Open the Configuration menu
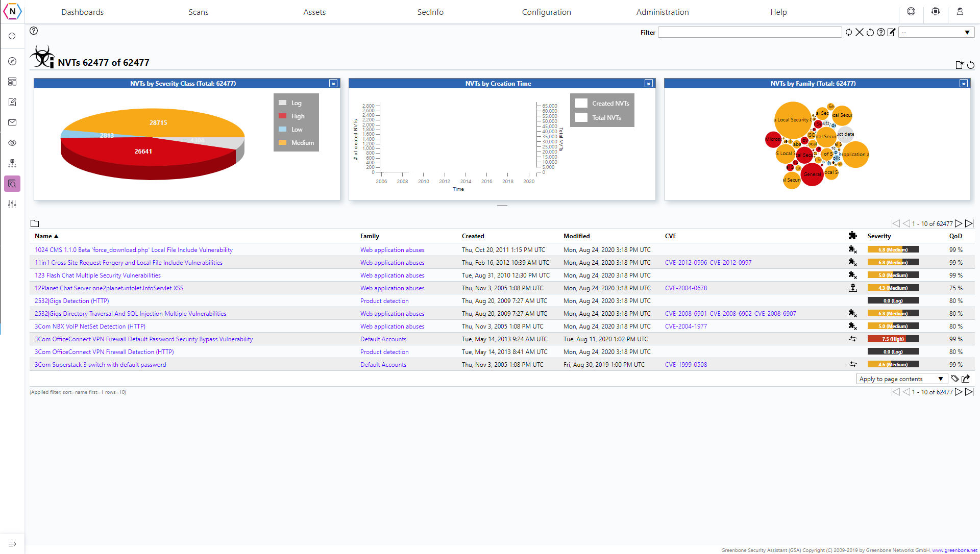Image resolution: width=980 pixels, height=554 pixels. tap(546, 12)
